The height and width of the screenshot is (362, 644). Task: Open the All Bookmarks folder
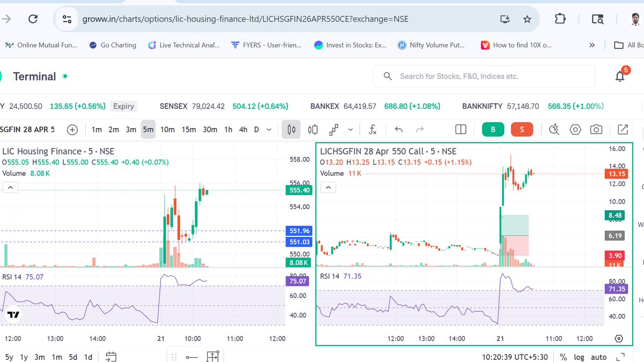pos(628,45)
